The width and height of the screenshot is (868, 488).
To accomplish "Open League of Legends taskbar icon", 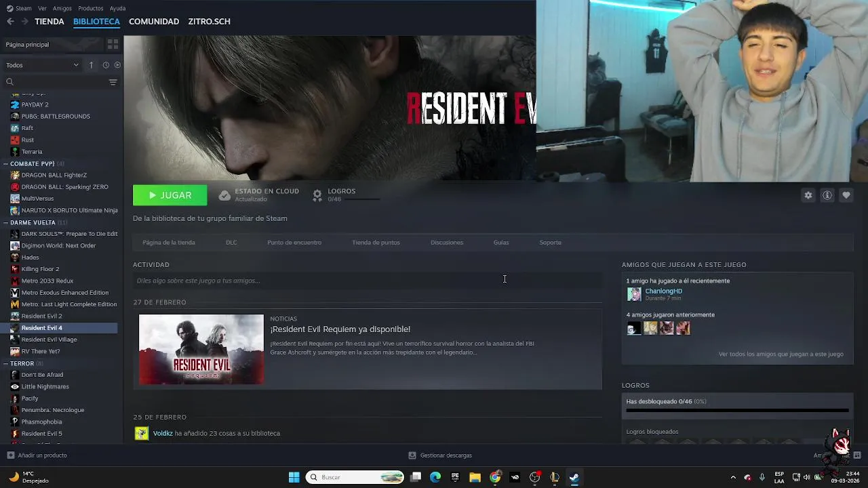I will pos(554,477).
